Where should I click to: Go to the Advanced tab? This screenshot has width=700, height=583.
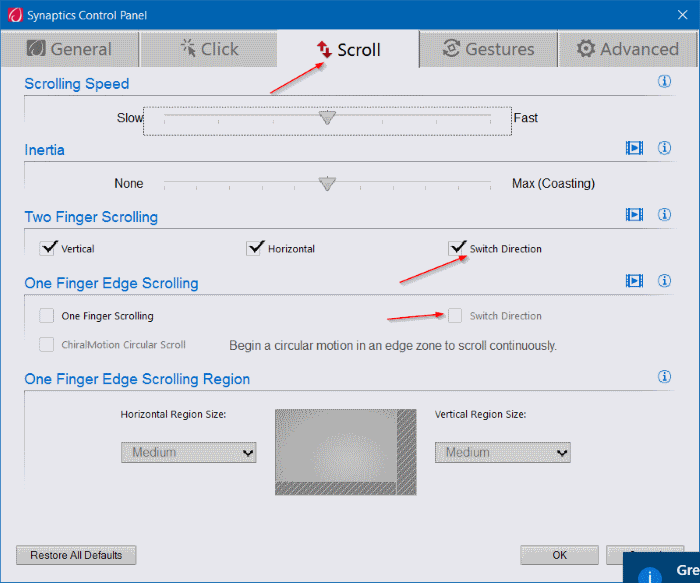point(626,49)
